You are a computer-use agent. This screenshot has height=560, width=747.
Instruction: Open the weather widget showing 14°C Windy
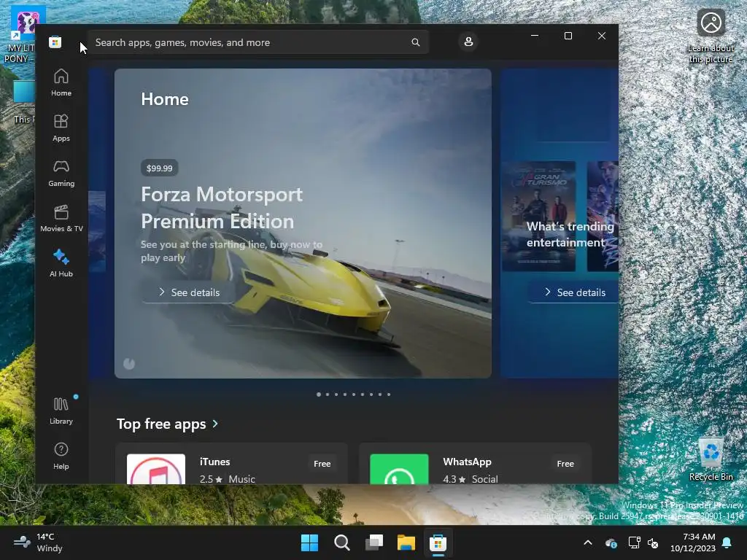(38, 542)
